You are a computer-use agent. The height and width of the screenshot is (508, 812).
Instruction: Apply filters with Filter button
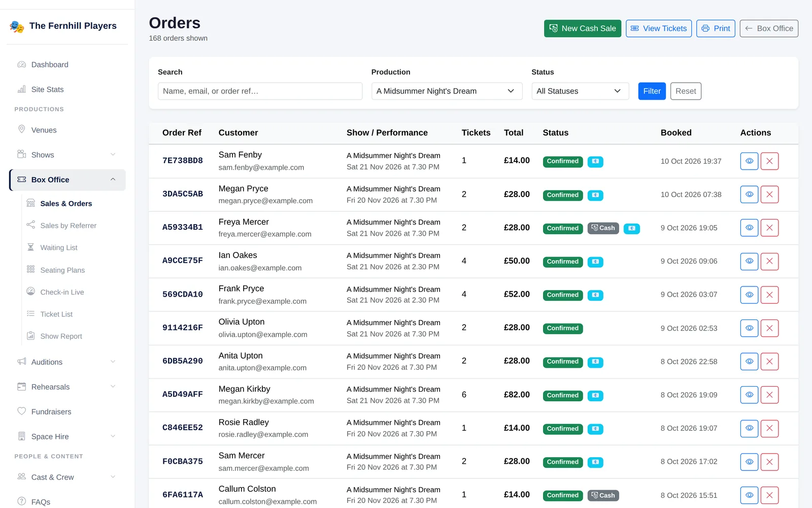652,91
